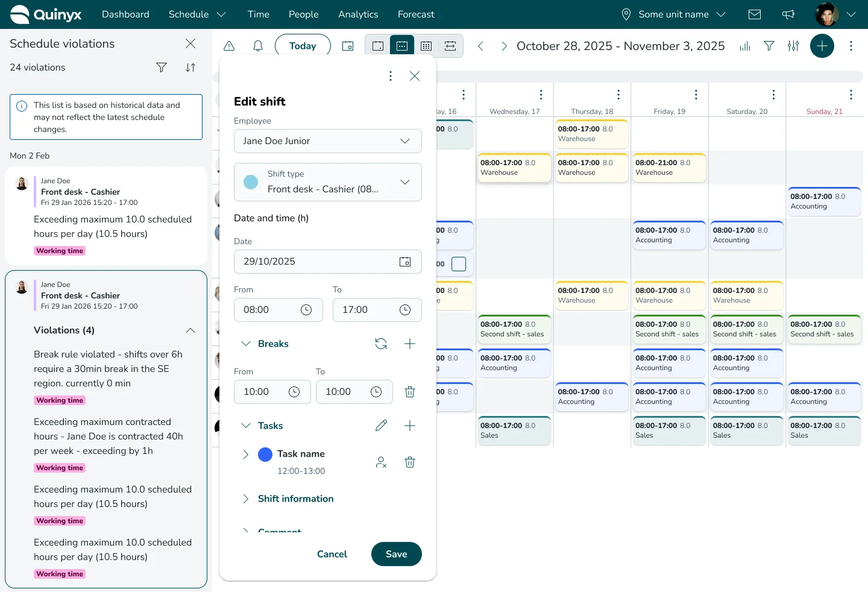Switch to the custom range view icon
Screen dimensions: 868x592
(450, 46)
